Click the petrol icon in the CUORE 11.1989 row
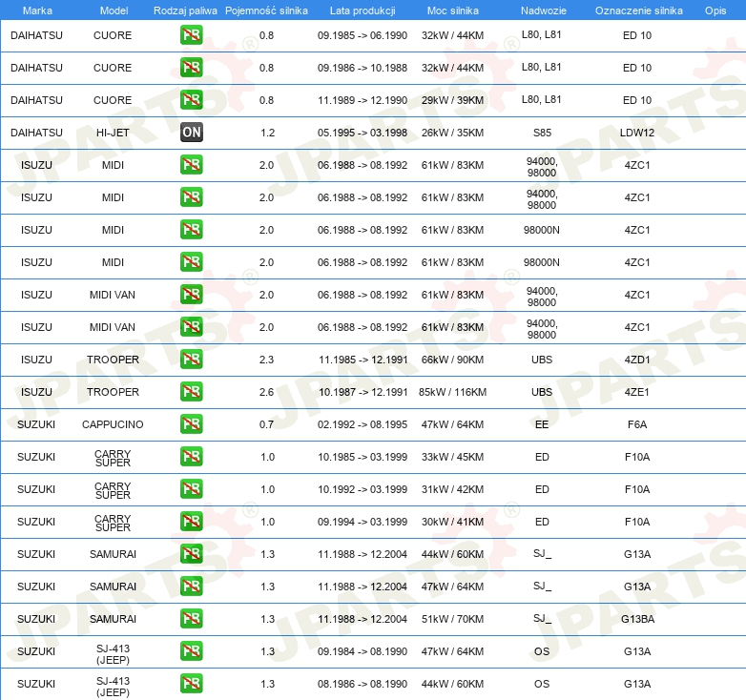This screenshot has height=700, width=746. [x=191, y=99]
